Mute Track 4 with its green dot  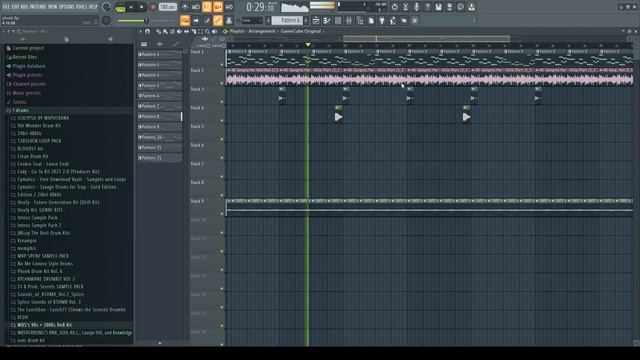click(222, 120)
